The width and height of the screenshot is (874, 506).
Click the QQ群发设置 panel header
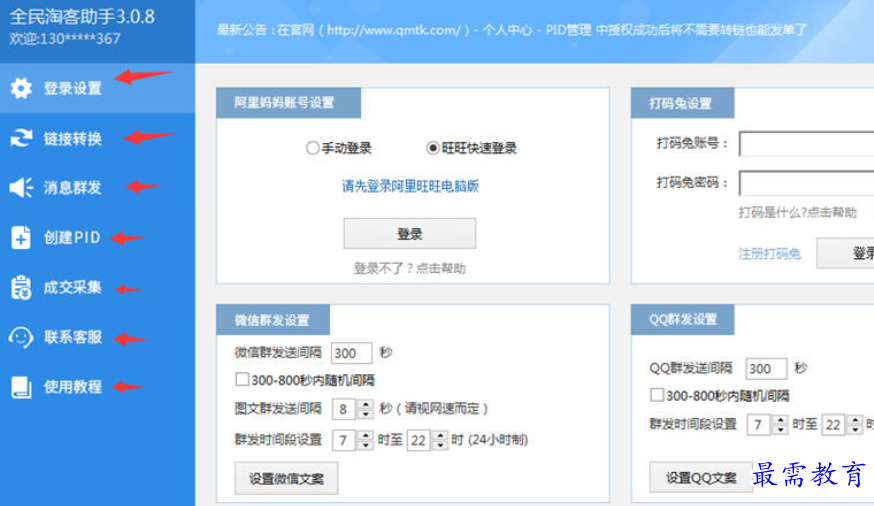click(x=682, y=319)
